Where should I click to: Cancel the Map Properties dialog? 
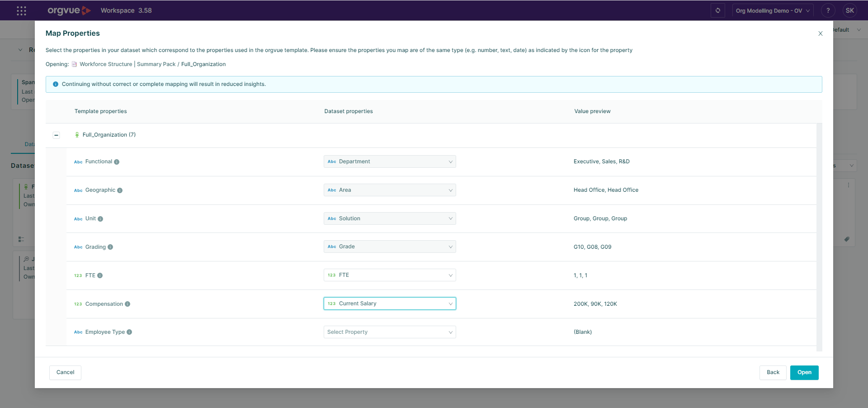point(65,372)
